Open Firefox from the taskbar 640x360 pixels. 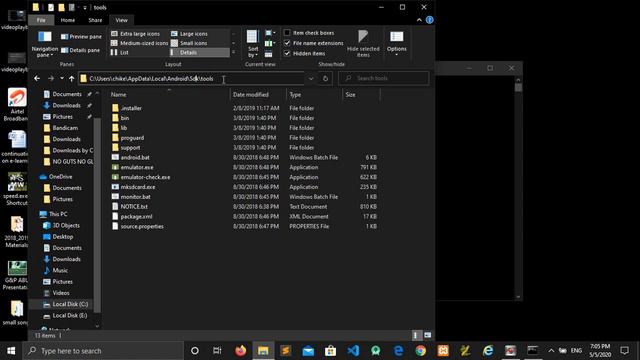pyautogui.click(x=240, y=351)
